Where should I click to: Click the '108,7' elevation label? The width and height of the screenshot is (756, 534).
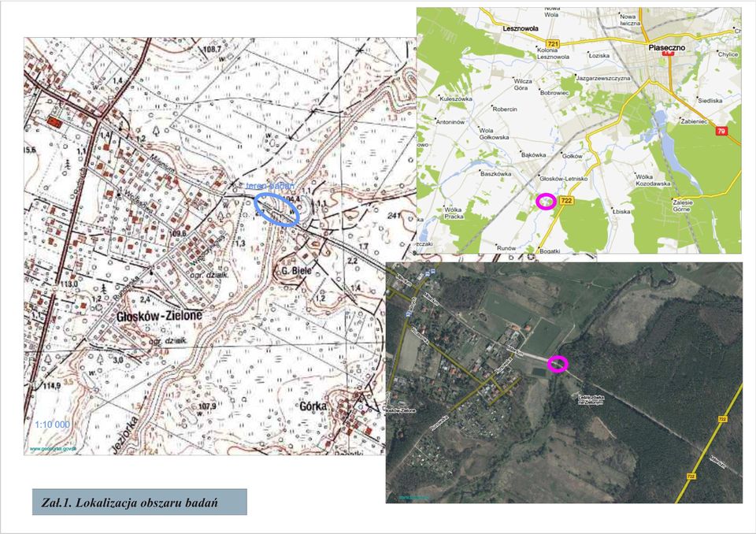[x=212, y=49]
